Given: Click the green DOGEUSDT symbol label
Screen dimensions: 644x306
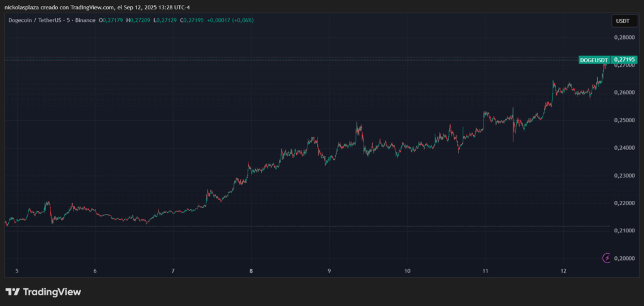Looking at the screenshot, I should [x=594, y=59].
